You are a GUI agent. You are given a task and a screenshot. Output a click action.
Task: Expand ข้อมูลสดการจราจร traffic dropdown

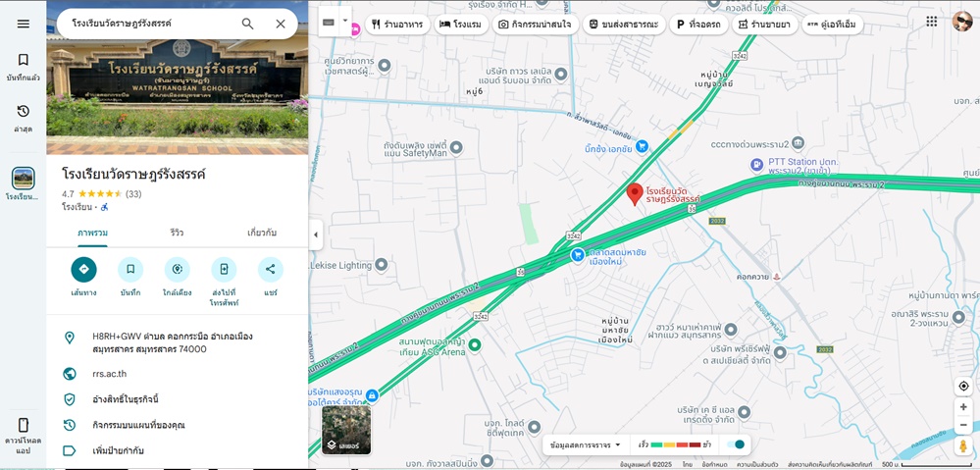(586, 444)
